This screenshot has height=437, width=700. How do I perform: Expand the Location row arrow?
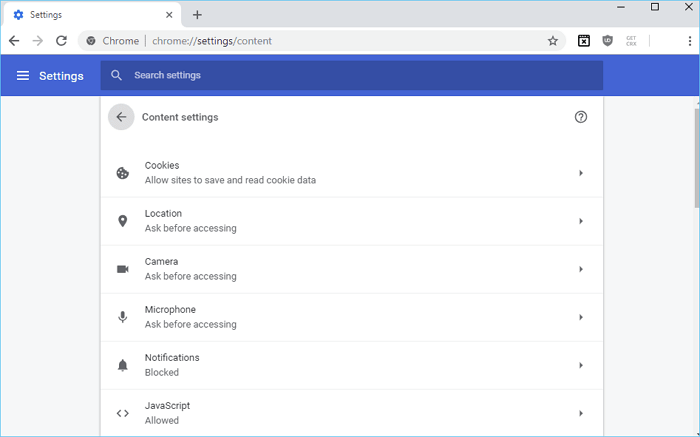coord(581,221)
